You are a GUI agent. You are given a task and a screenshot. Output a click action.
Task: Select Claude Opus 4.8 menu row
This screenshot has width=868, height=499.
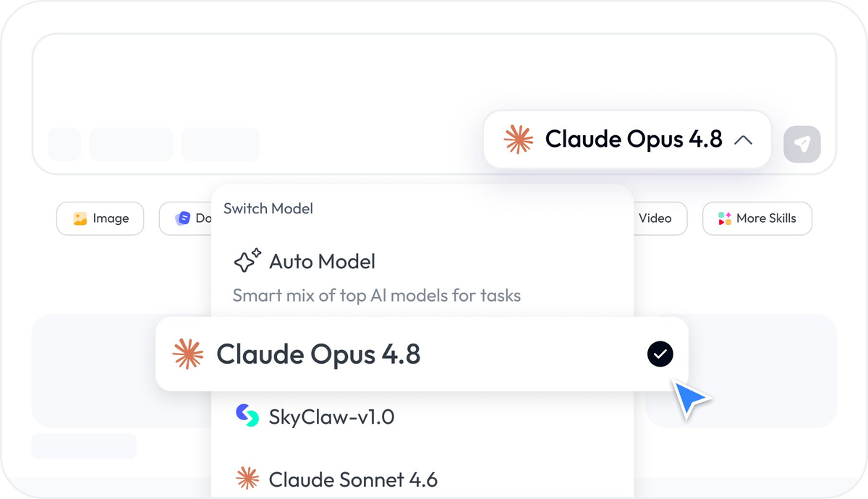422,354
